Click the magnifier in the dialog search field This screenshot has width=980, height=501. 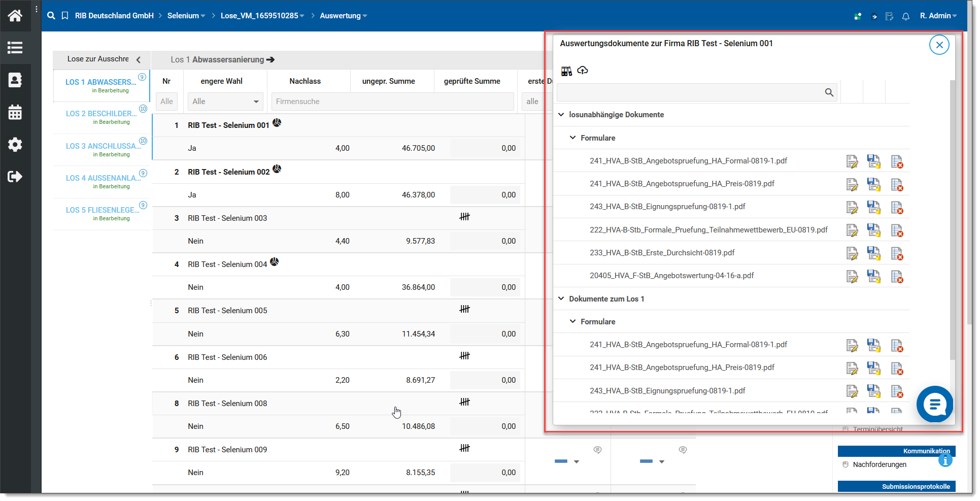(829, 92)
